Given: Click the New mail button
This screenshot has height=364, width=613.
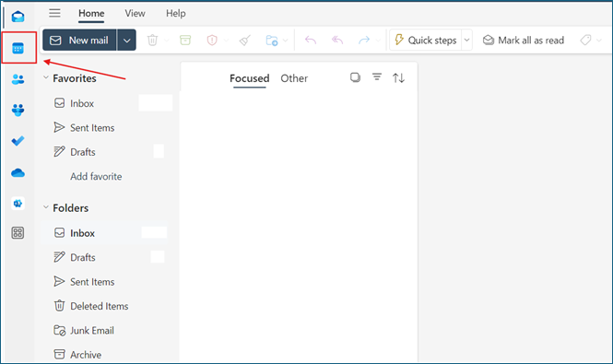Looking at the screenshot, I should pos(79,40).
